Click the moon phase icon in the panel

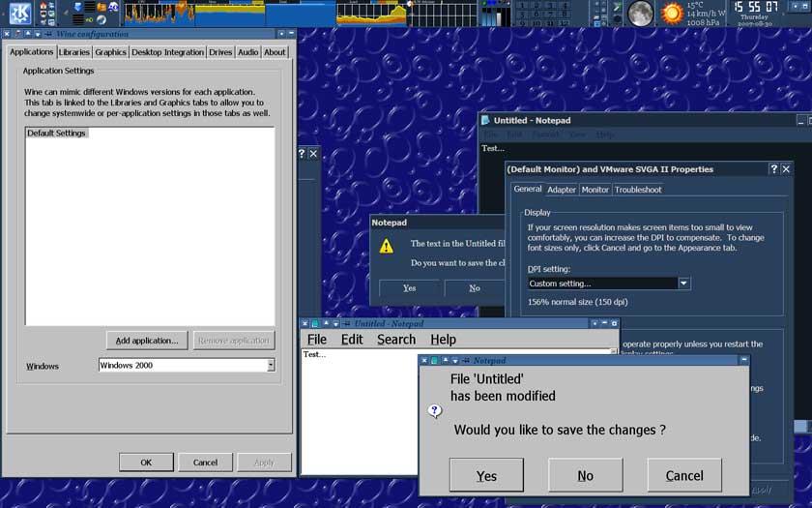tap(640, 13)
